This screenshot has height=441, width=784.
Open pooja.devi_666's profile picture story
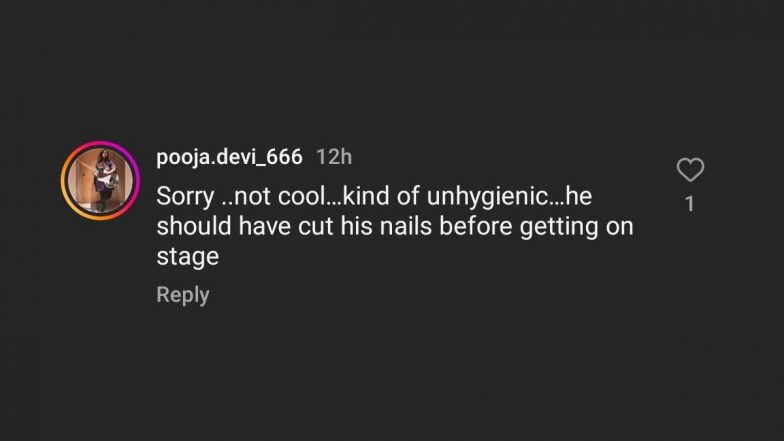coord(99,181)
